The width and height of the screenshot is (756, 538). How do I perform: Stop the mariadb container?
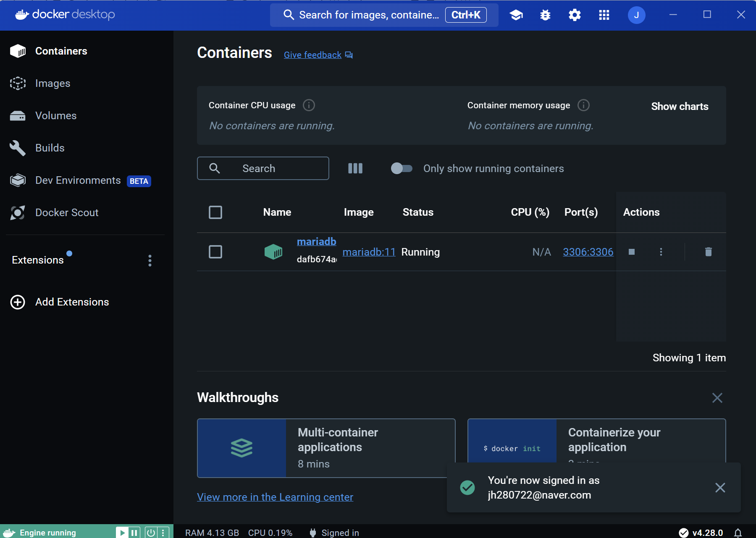pos(631,252)
